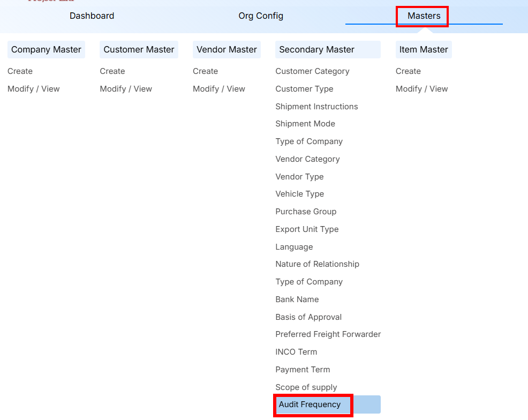Select Preferred Freight Forwarder option
The image size is (528, 420).
328,334
